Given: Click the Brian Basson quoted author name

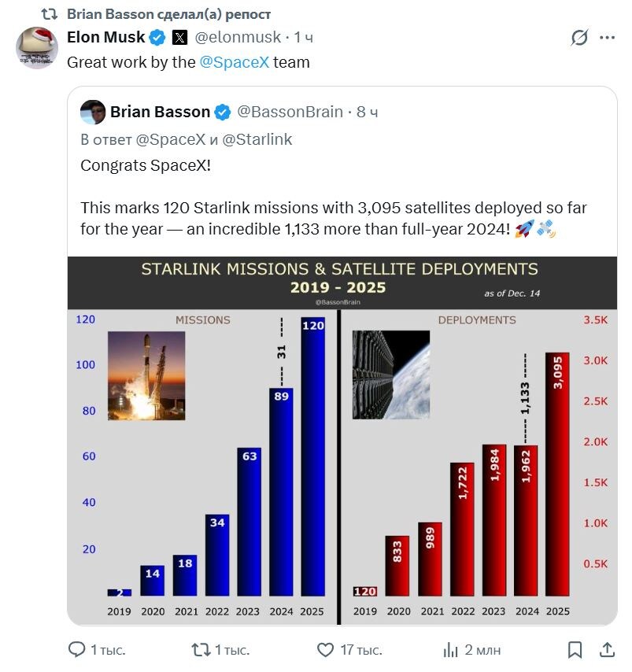Looking at the screenshot, I should (x=160, y=112).
